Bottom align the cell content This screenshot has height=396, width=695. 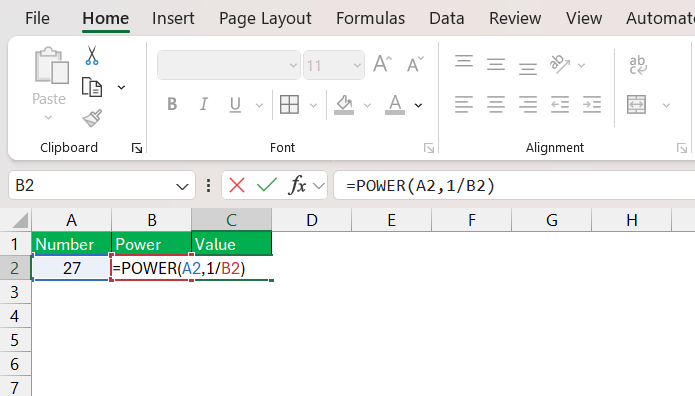pyautogui.click(x=527, y=68)
